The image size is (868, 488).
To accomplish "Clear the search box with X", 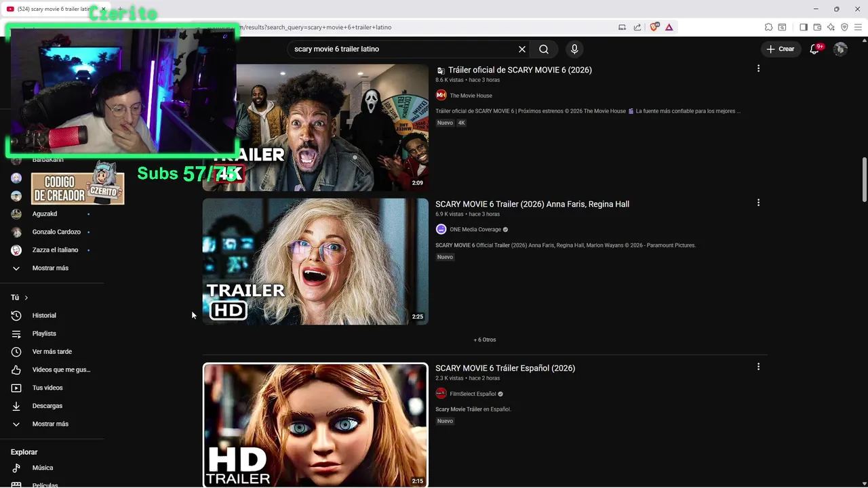I will point(522,49).
